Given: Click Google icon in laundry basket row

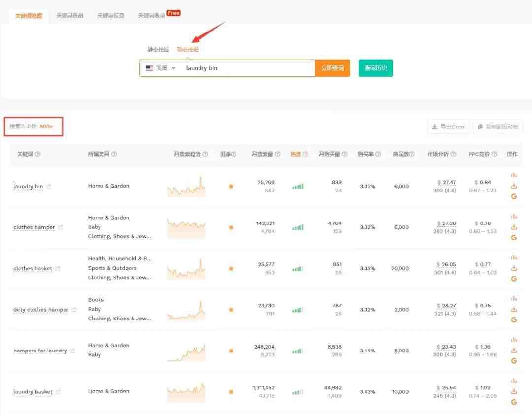Looking at the screenshot, I should point(514,402).
